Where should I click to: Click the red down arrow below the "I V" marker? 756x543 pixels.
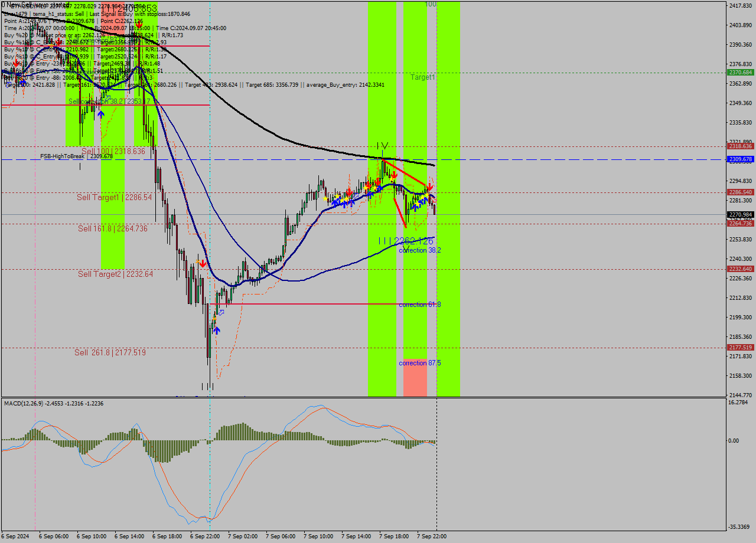pos(395,175)
